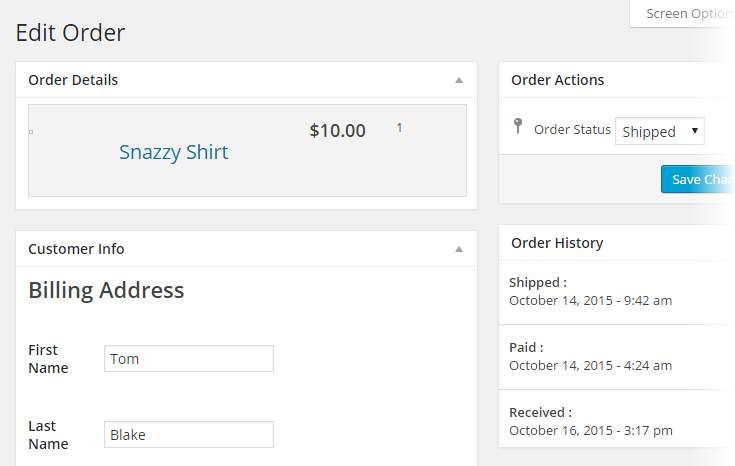Open the Order Status dropdown

(660, 131)
